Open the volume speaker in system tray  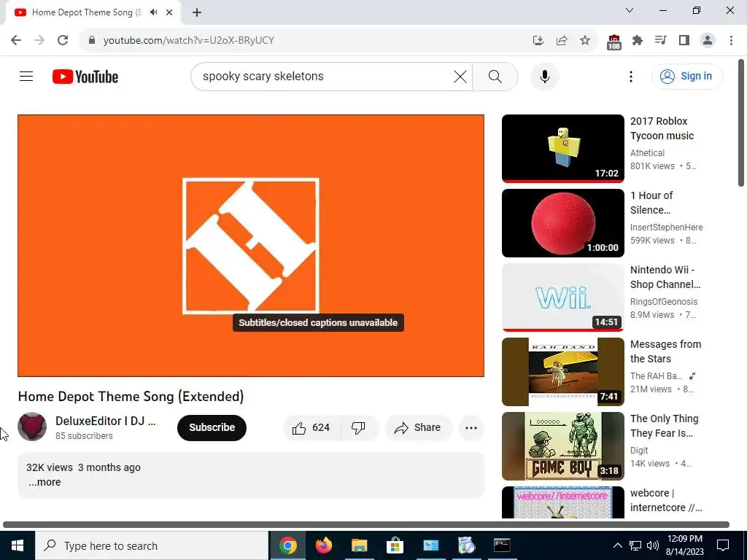click(x=653, y=545)
